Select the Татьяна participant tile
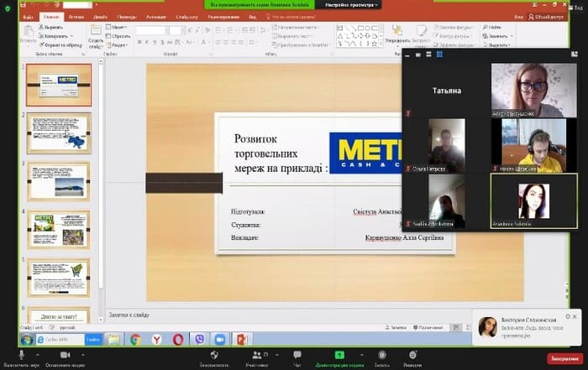588x370 pixels. [446, 91]
